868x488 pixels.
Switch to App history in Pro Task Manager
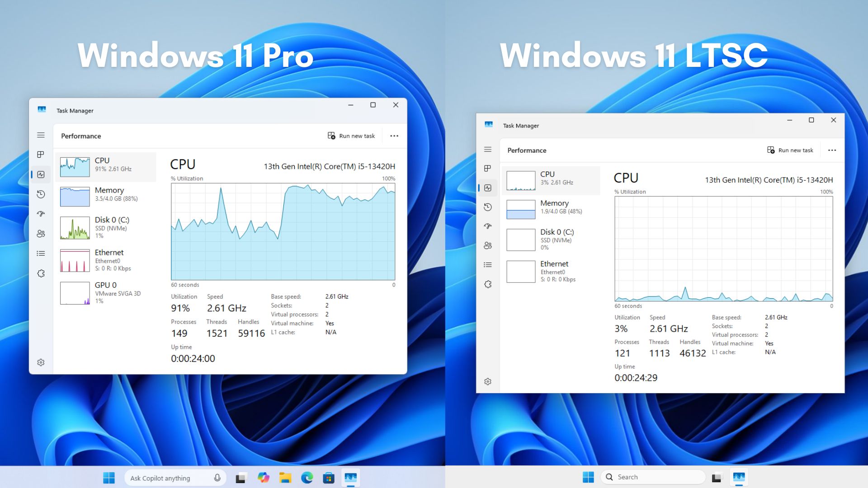tap(41, 194)
